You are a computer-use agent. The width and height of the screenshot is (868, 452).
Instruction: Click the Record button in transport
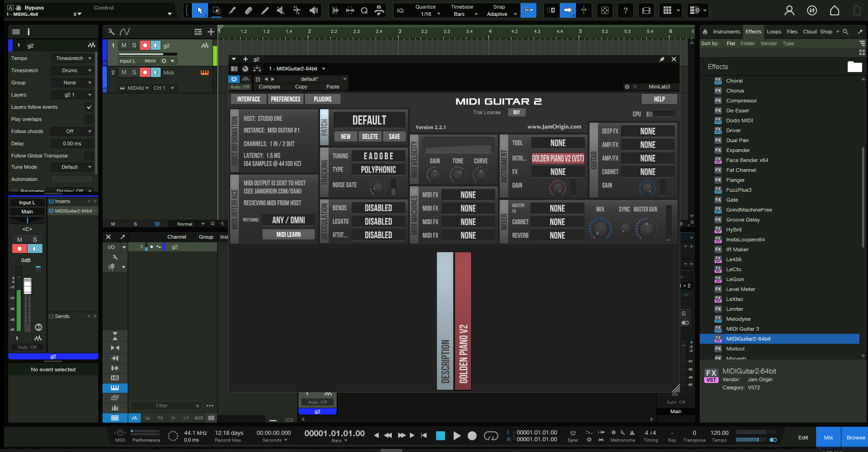pos(472,435)
